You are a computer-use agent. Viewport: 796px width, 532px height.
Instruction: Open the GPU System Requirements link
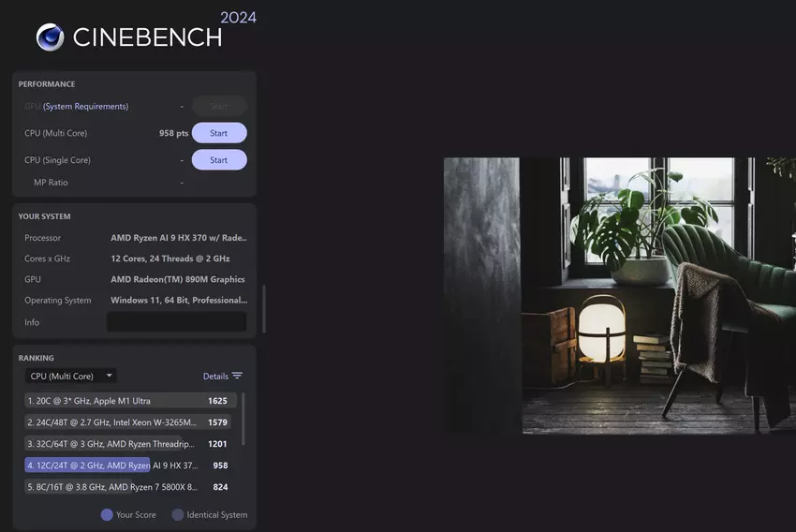click(85, 107)
